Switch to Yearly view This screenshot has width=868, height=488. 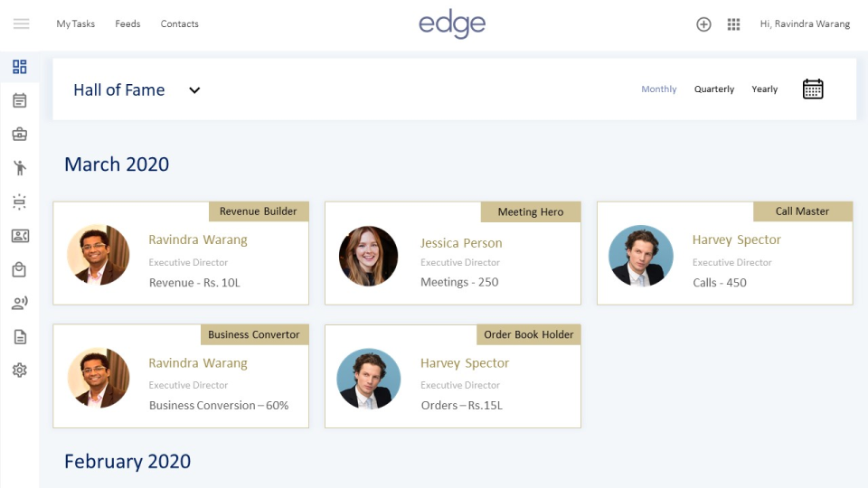click(x=765, y=89)
